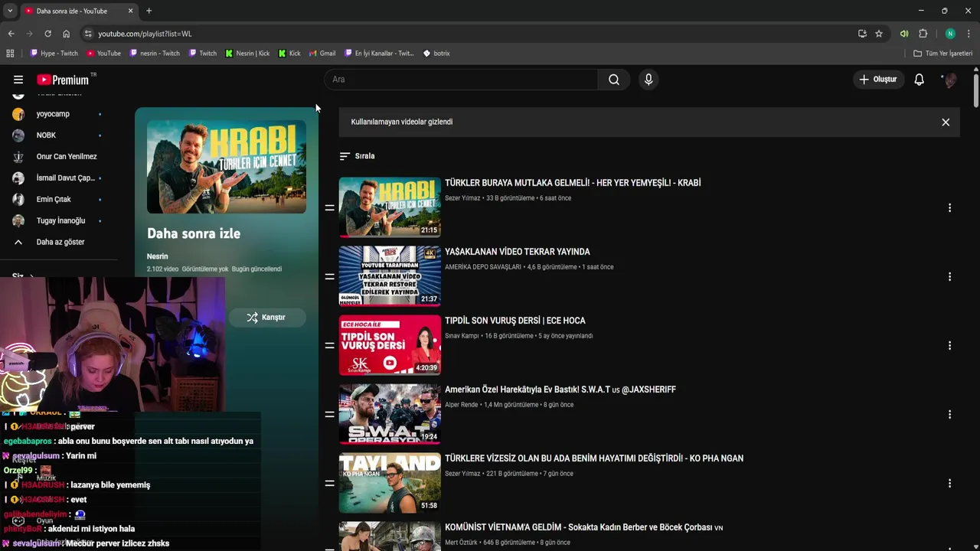
Task: Select the 'Daha sonra izle - YouTube' tab
Action: (x=79, y=11)
